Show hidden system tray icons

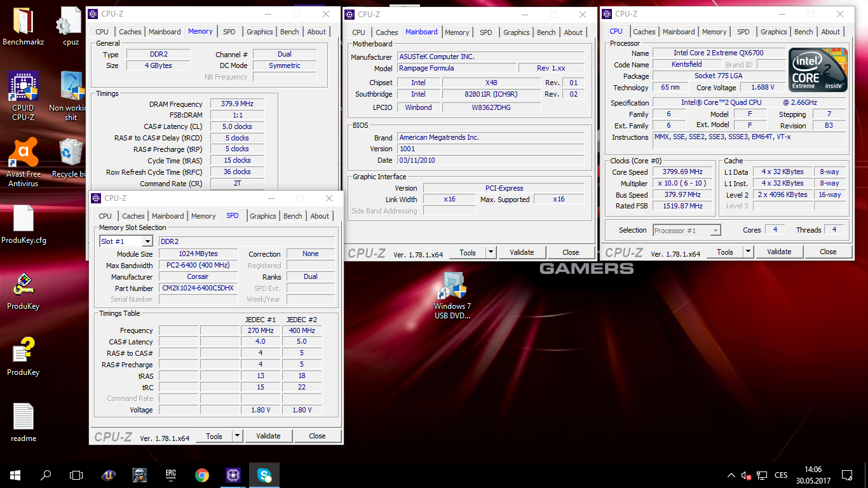tap(731, 475)
